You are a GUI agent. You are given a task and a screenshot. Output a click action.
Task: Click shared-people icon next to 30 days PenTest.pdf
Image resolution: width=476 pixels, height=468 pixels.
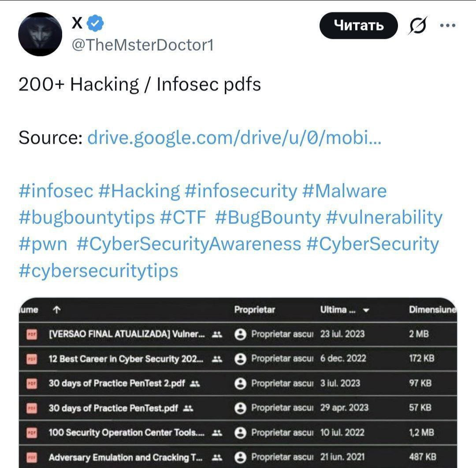188,408
